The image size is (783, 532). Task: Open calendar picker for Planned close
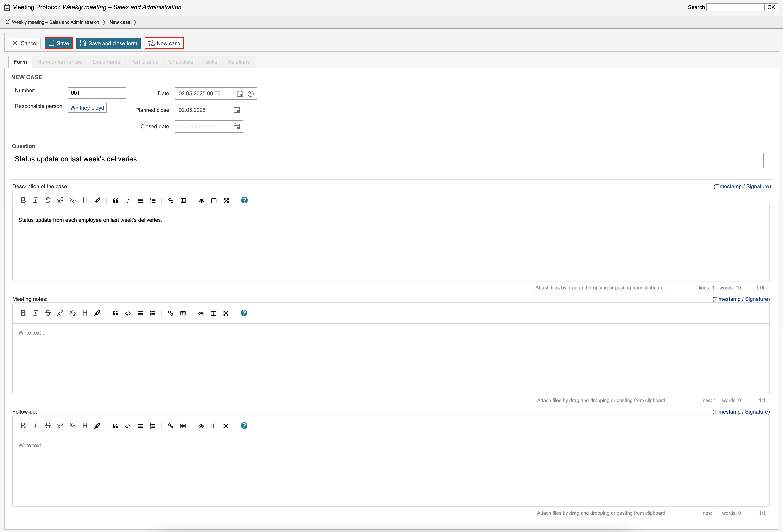click(x=237, y=110)
